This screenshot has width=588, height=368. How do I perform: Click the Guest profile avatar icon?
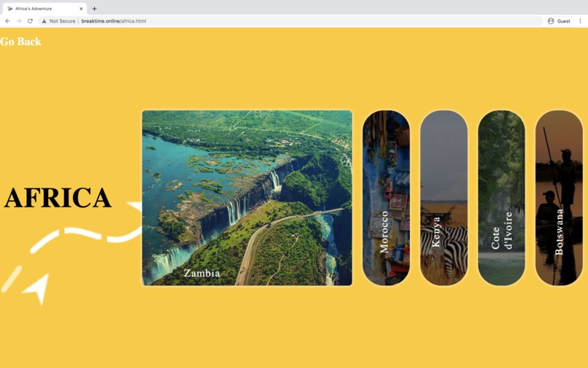(551, 21)
